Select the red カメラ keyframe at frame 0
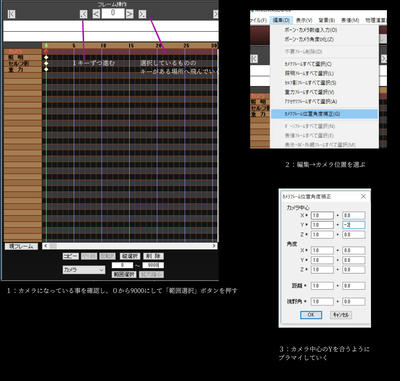Viewport: 400px width, 381px height. pyautogui.click(x=46, y=52)
